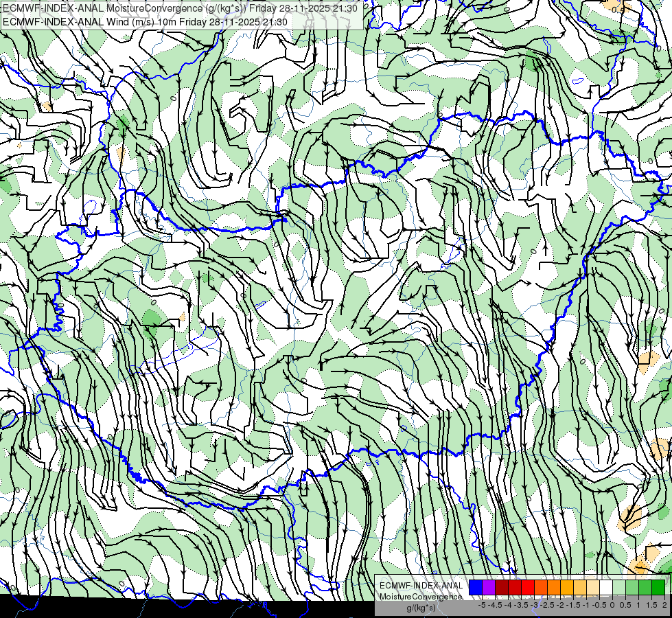Select the darkest red legend swatch

point(502,587)
